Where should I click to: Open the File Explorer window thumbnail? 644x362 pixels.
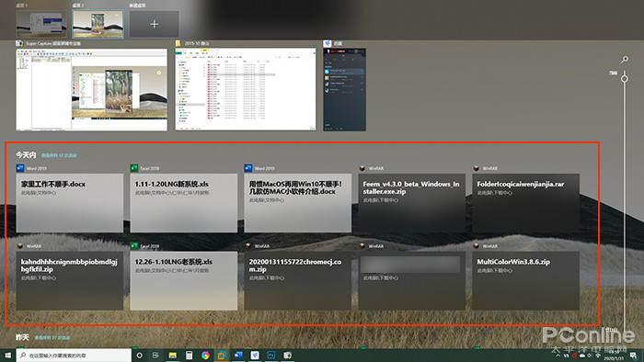(x=246, y=89)
